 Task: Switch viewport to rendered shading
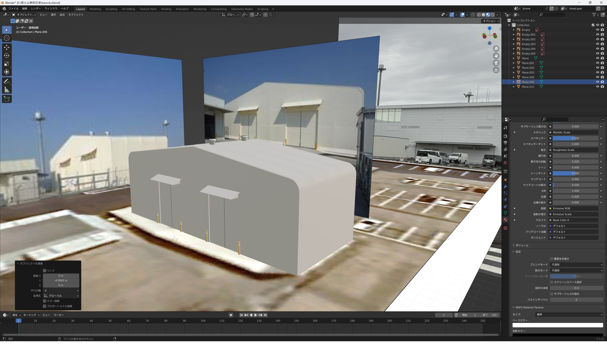click(493, 15)
